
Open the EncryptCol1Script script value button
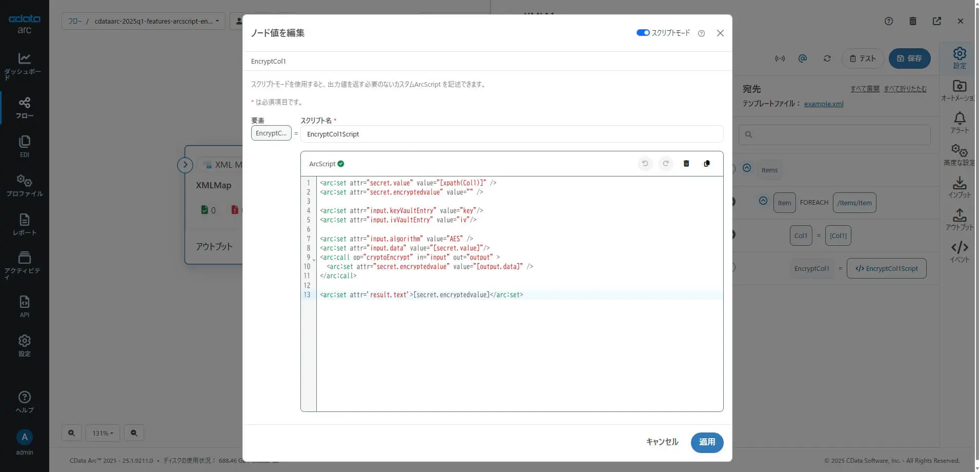click(x=886, y=268)
